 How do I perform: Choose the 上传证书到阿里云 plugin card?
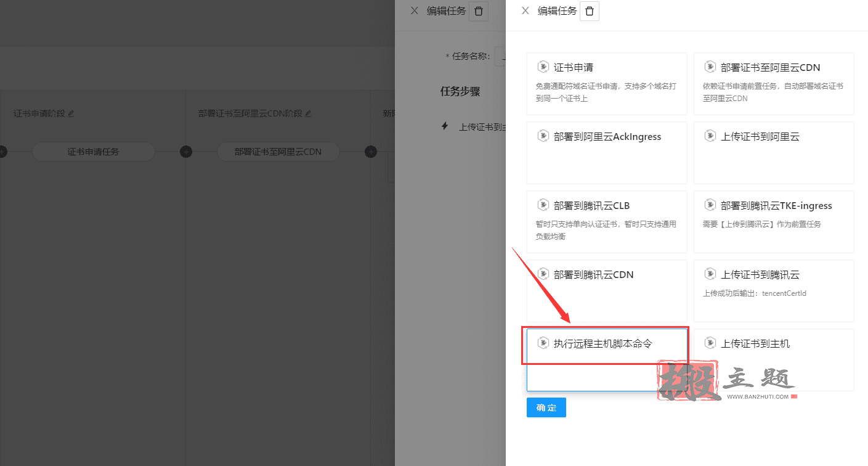pyautogui.click(x=774, y=153)
